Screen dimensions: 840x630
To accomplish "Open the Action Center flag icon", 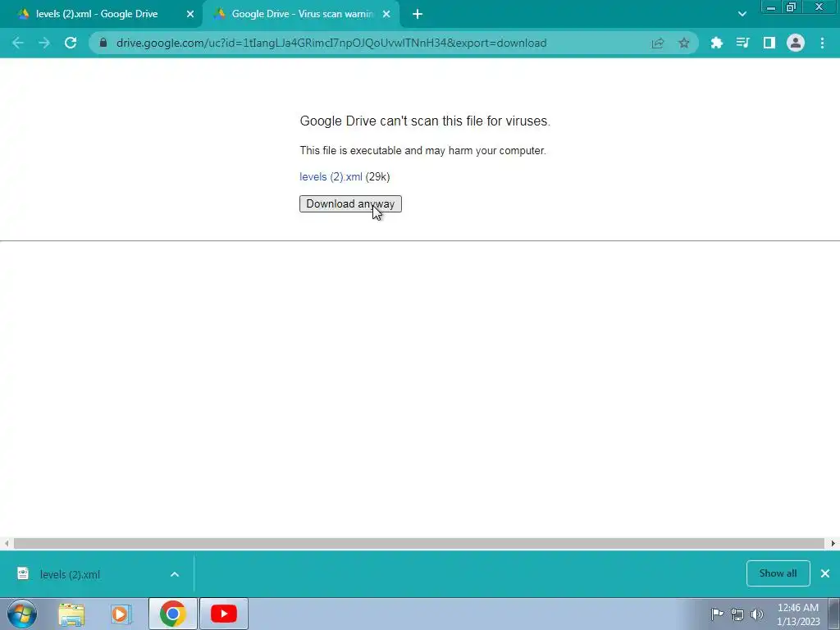I will (x=717, y=614).
